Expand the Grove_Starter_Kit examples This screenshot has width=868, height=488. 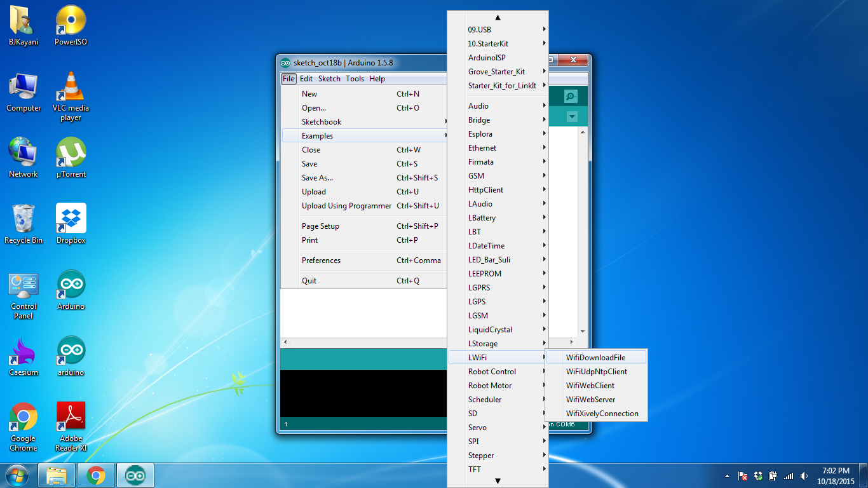click(x=498, y=72)
